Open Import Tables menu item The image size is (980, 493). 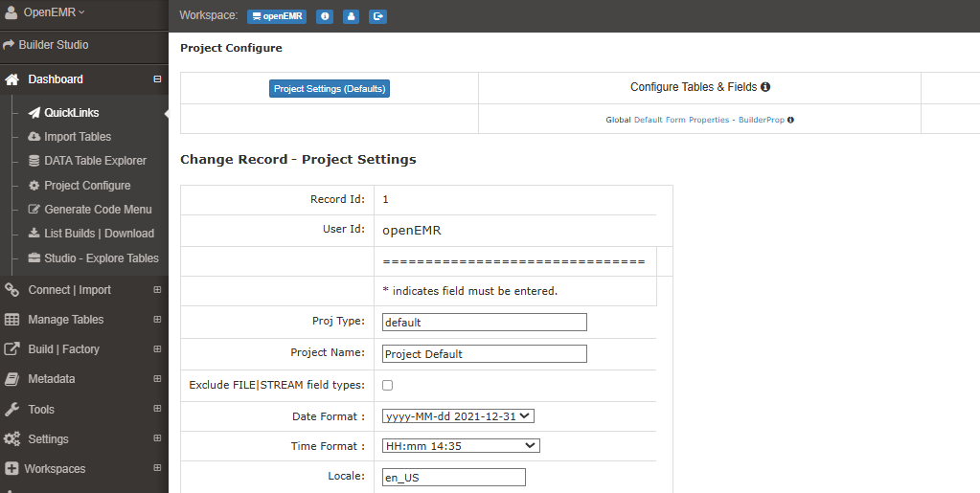pos(78,137)
